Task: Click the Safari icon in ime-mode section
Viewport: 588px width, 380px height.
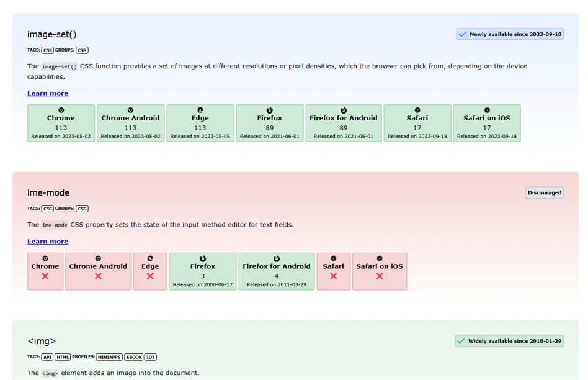Action: click(x=333, y=258)
